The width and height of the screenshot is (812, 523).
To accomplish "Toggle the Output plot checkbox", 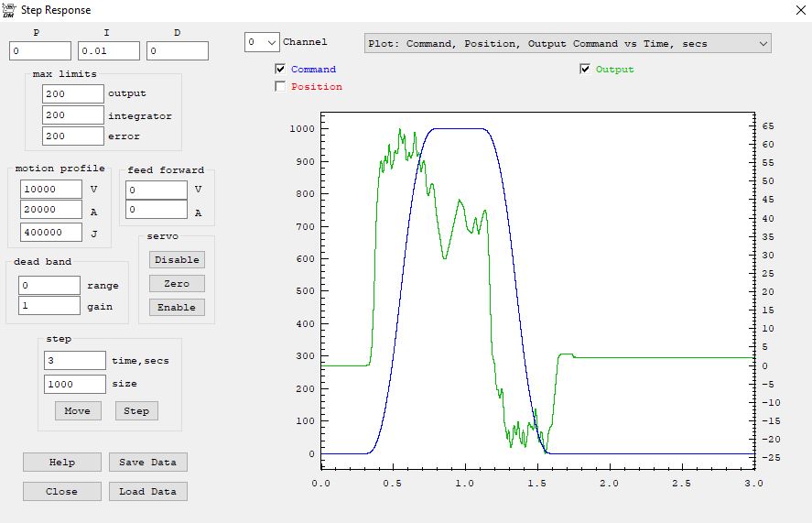I will (585, 70).
